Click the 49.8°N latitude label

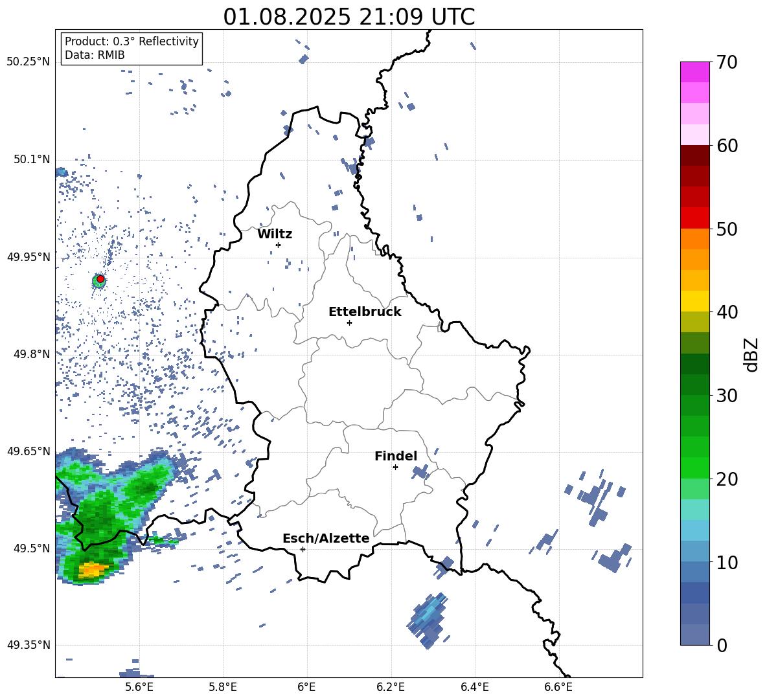click(x=31, y=354)
